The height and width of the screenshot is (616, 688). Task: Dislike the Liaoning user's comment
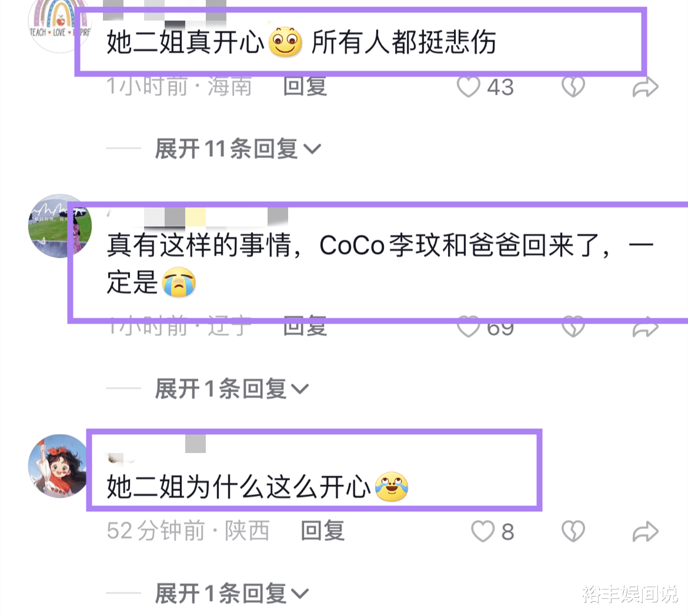pyautogui.click(x=573, y=328)
